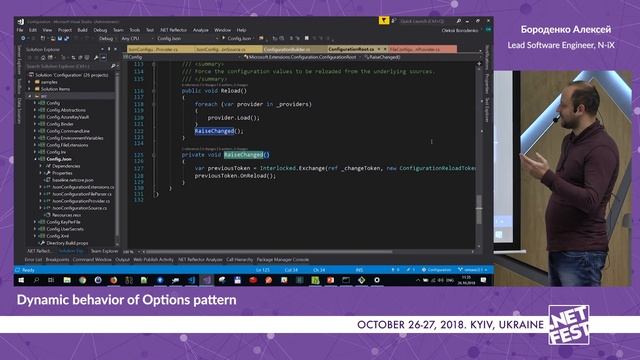Select the Config.UserSecrets project
Viewport: 640px width, 360px height.
pos(65,229)
